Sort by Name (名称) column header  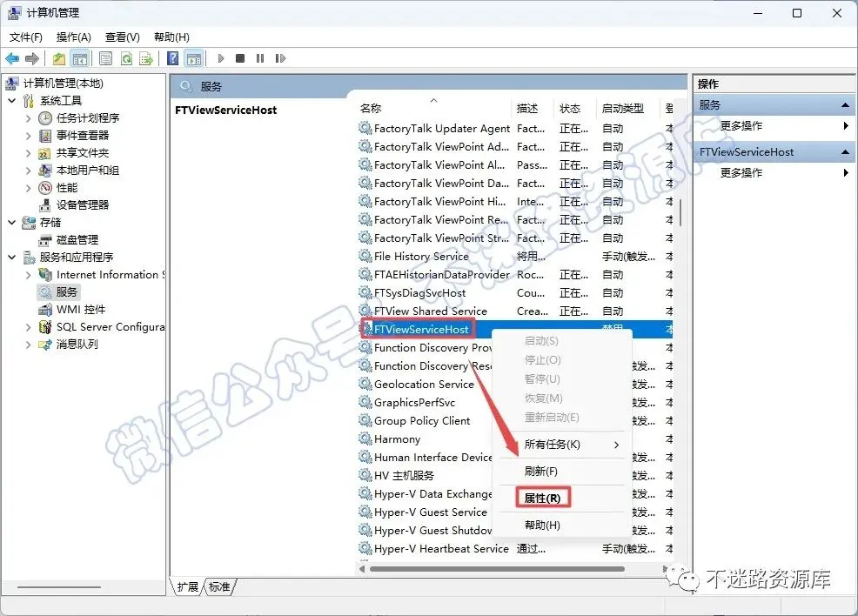click(434, 108)
